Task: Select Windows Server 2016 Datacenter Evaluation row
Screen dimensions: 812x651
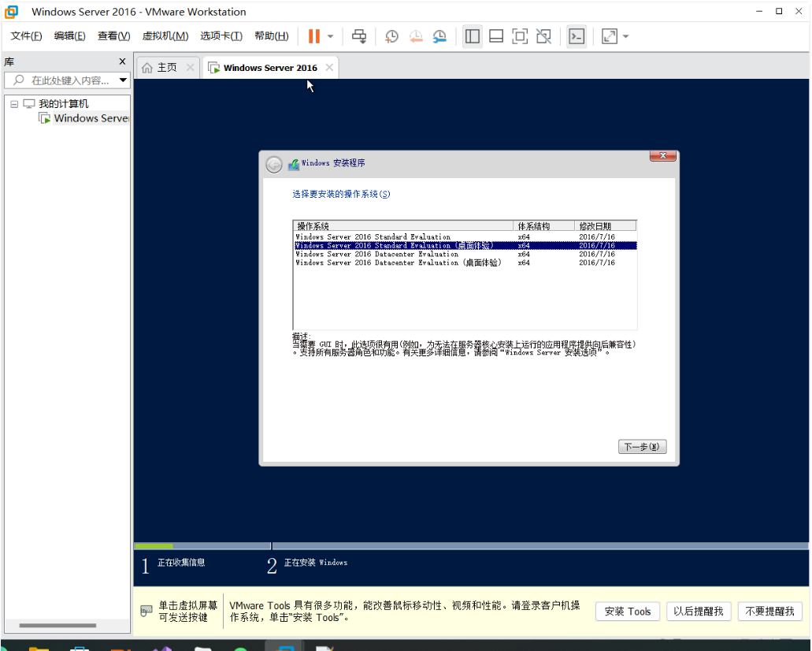Action: [x=465, y=254]
